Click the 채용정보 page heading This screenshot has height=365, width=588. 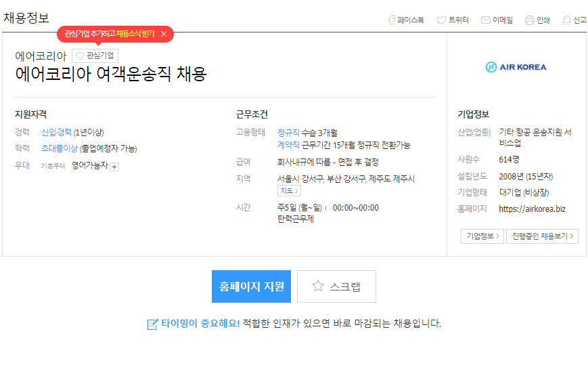pyautogui.click(x=26, y=18)
